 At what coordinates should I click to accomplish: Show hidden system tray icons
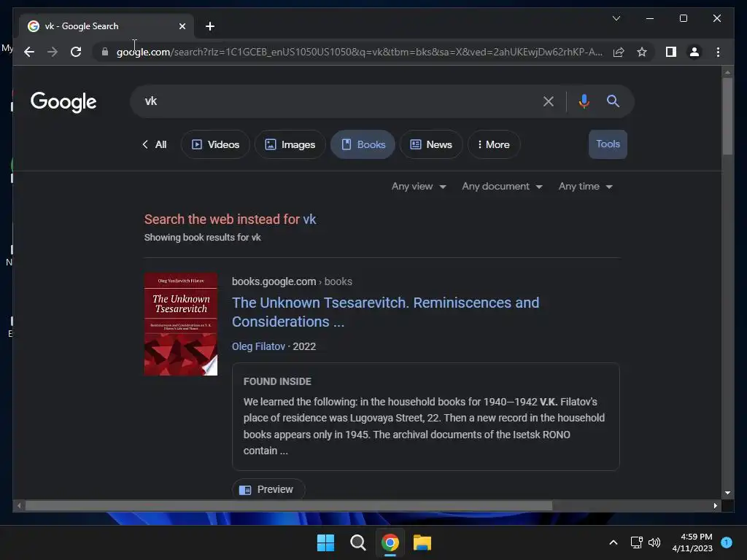pos(613,542)
